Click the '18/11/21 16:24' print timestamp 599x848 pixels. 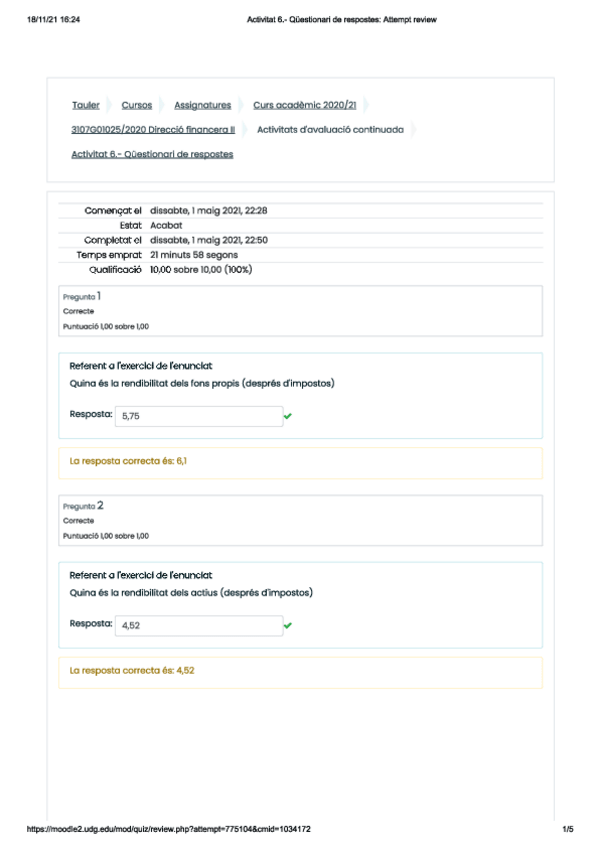pyautogui.click(x=54, y=19)
